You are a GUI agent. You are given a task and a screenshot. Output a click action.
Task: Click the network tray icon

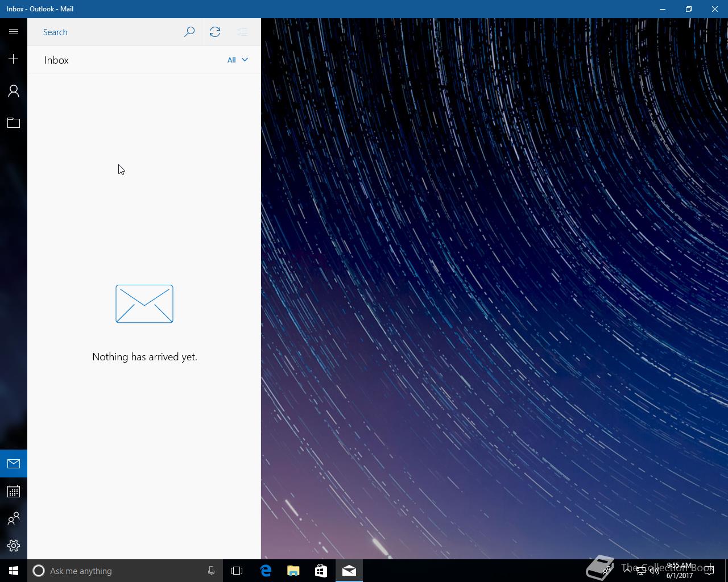(x=641, y=571)
